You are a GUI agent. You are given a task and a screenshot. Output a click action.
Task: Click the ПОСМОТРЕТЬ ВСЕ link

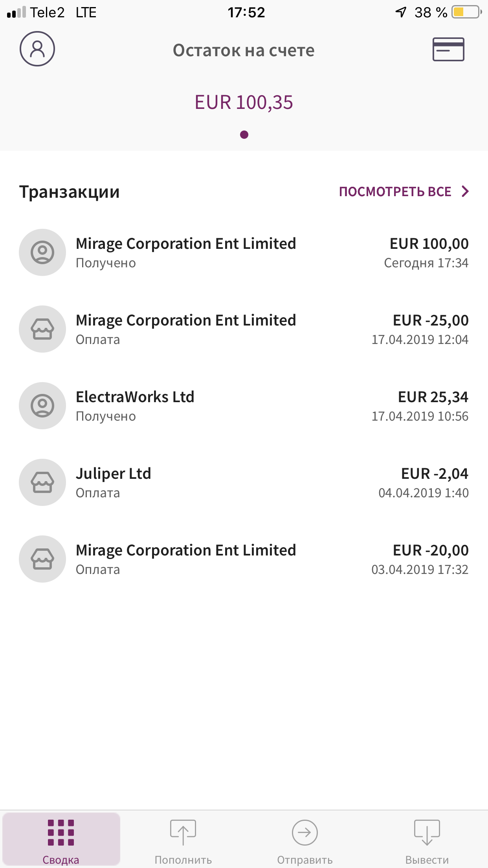395,192
